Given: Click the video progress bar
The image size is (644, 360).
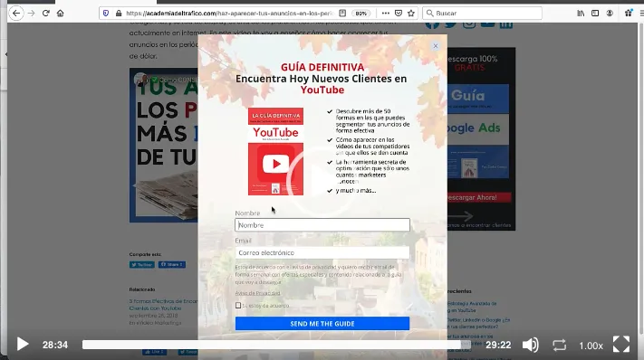Looking at the screenshot, I should (x=276, y=345).
